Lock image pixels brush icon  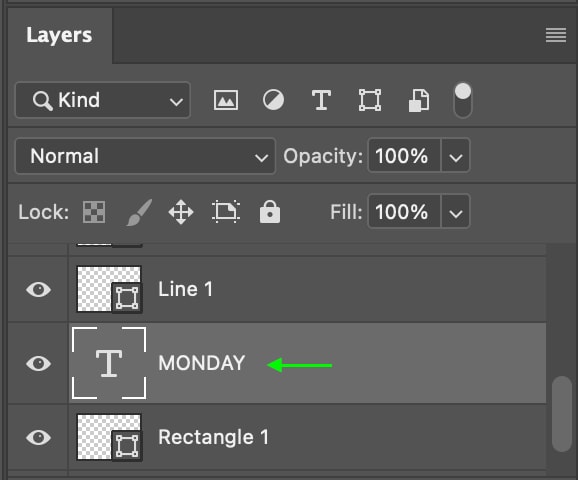click(x=139, y=212)
